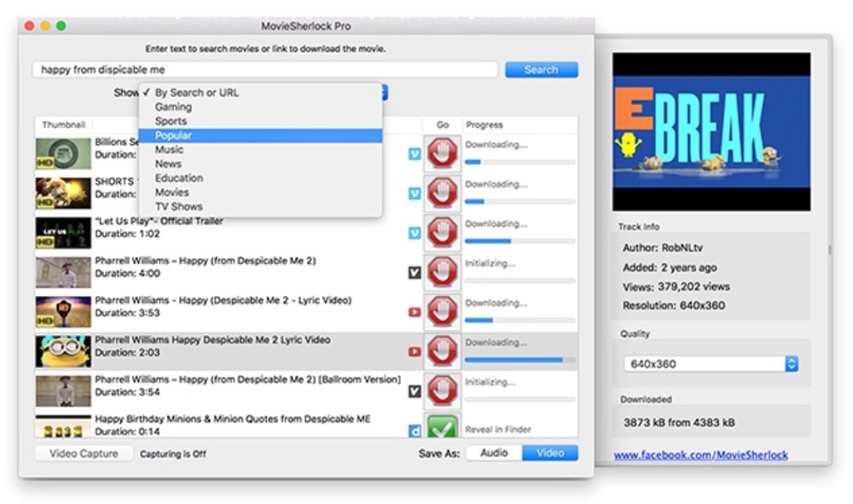Open the facebook.com/MovieSherlock link
The image size is (853, 504).
(700, 455)
